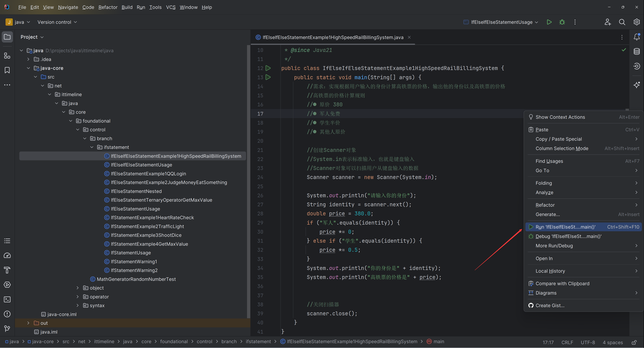The width and height of the screenshot is (644, 348).
Task: Click CRLF line separator in status bar
Action: (567, 342)
